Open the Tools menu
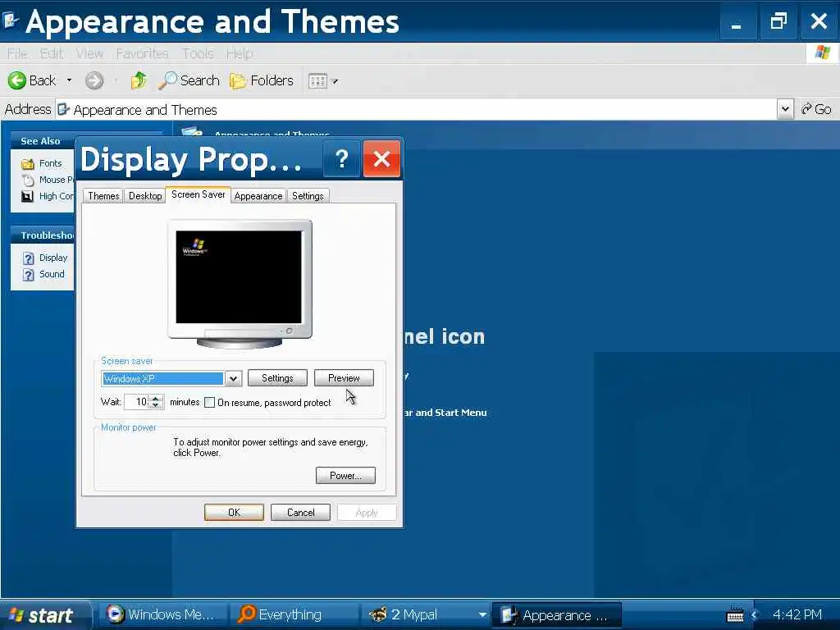The image size is (840, 630). coord(198,53)
